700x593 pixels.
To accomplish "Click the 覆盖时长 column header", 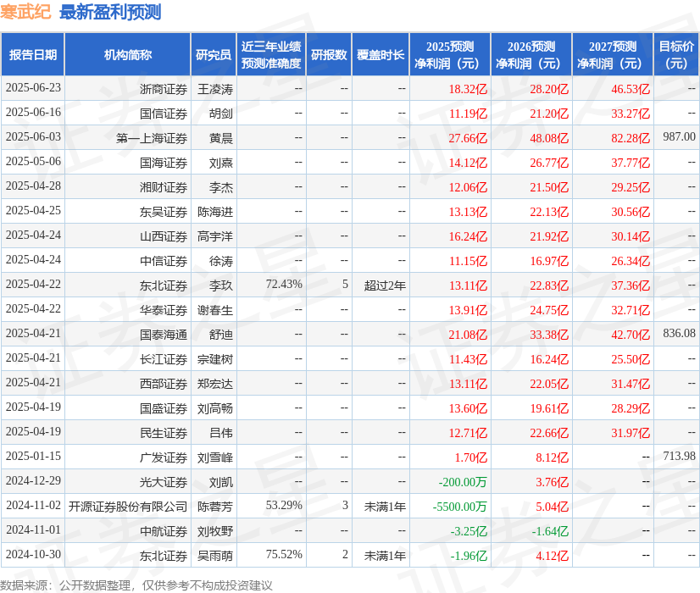I will 382,53.
